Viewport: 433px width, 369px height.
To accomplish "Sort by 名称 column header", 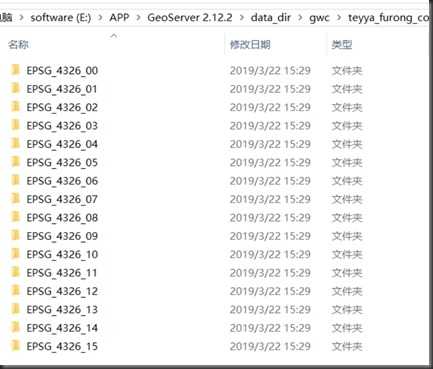I will click(x=18, y=44).
